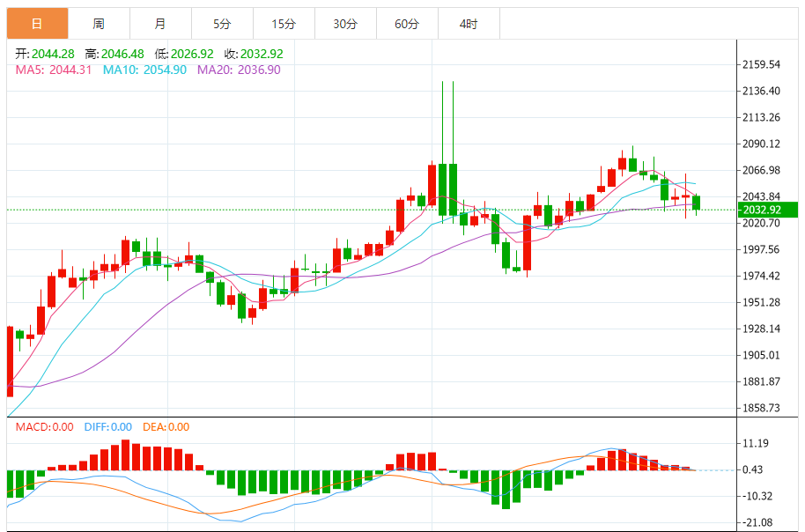Click the DIFF:0.00 indicator label
The image size is (805, 532).
point(107,427)
